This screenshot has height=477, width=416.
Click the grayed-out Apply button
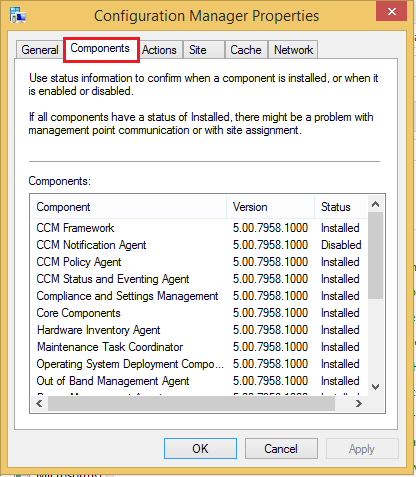coord(362,449)
